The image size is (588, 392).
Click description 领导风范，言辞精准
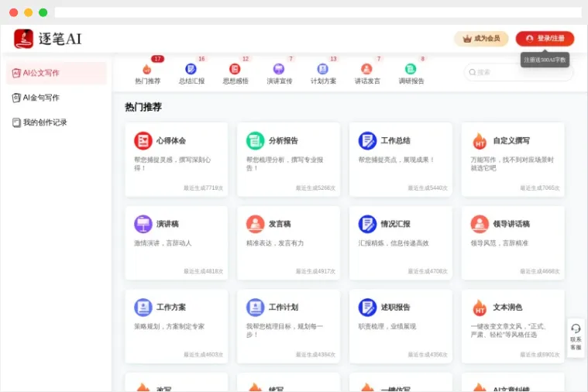point(499,243)
